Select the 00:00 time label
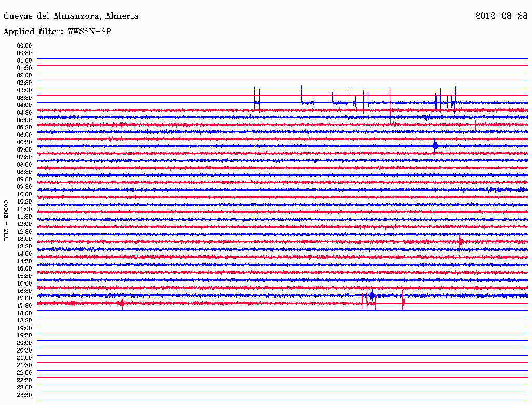Image resolution: width=532 pixels, height=405 pixels. [24, 46]
